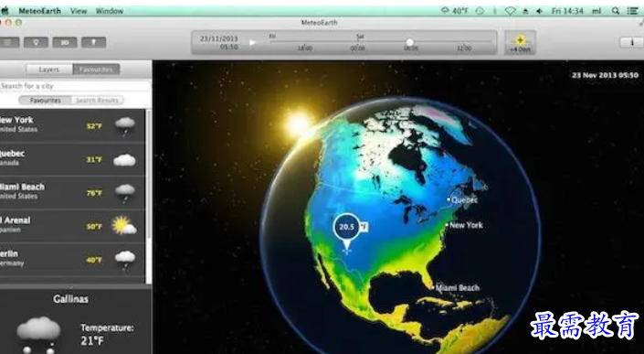Click the 50°F temperature value

(x=94, y=227)
